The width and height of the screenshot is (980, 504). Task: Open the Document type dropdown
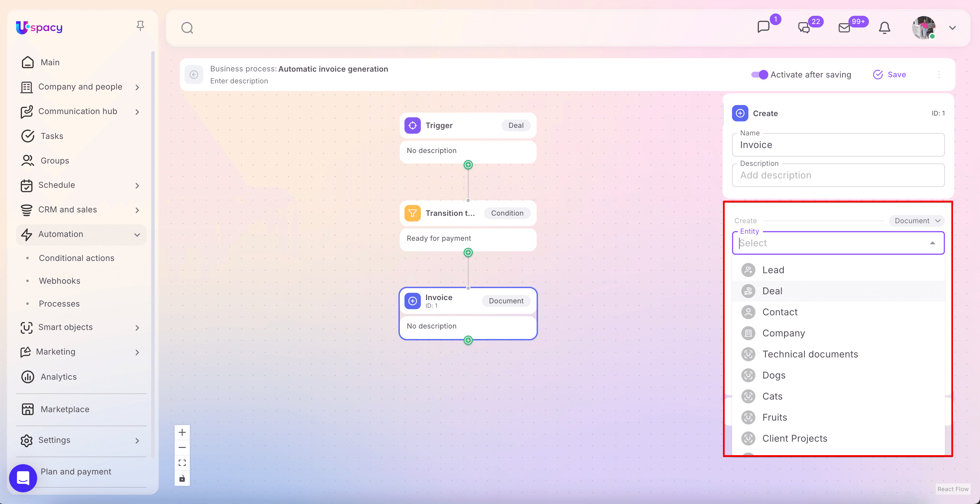[917, 221]
